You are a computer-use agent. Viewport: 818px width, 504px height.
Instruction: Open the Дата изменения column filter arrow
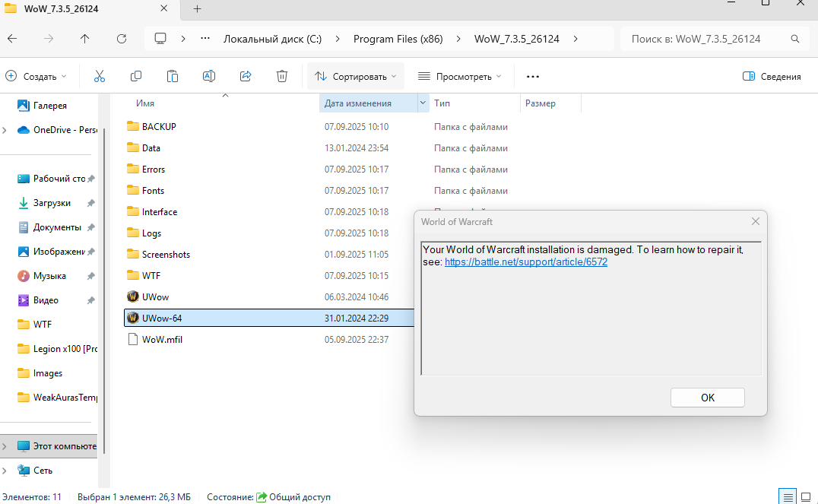pos(423,103)
